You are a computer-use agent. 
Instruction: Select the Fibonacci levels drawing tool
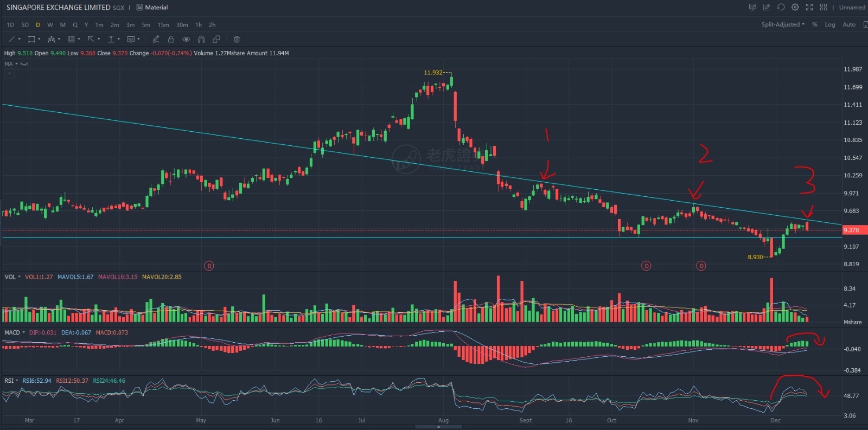pyautogui.click(x=71, y=39)
